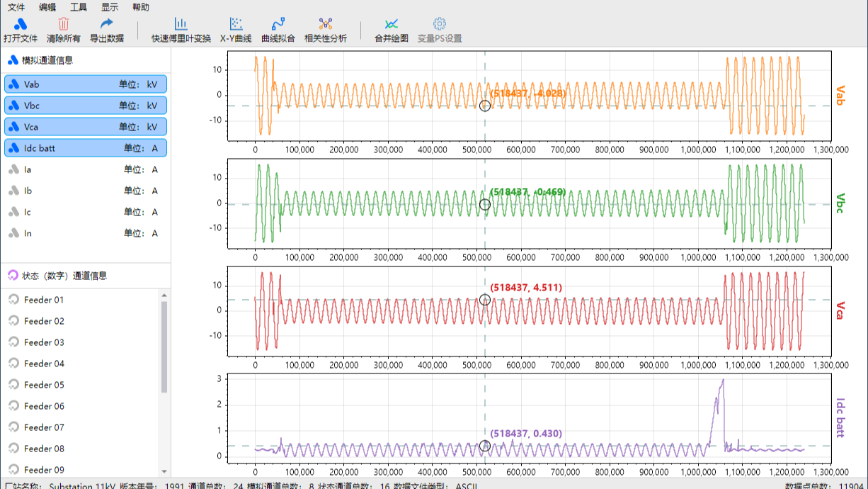Click the cursor marker on Idc batt plot
Screen dimensions: 868x489
coord(485,446)
